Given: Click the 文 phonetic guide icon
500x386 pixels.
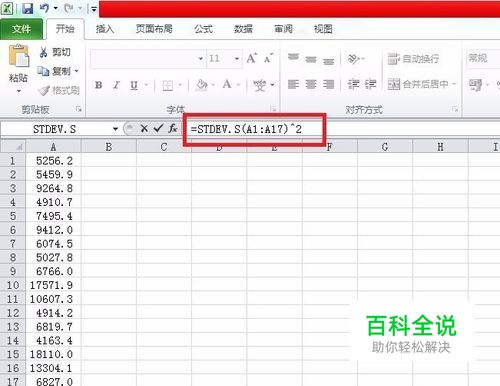Looking at the screenshot, I should tap(259, 85).
